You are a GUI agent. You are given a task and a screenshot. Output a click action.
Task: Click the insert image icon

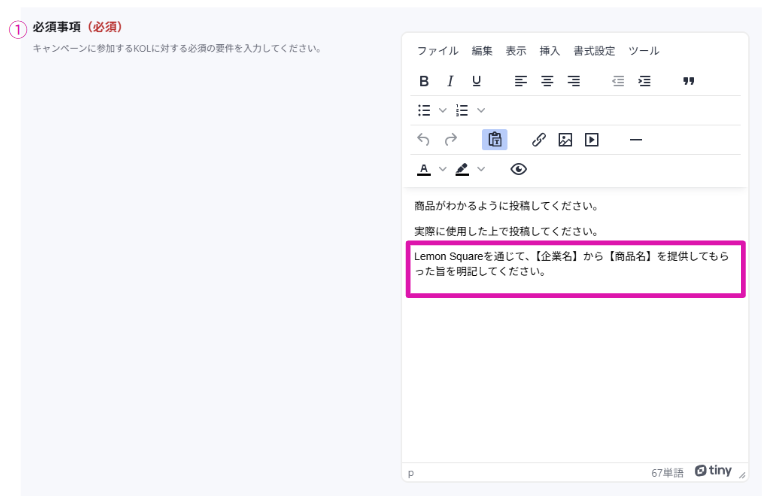tap(565, 140)
